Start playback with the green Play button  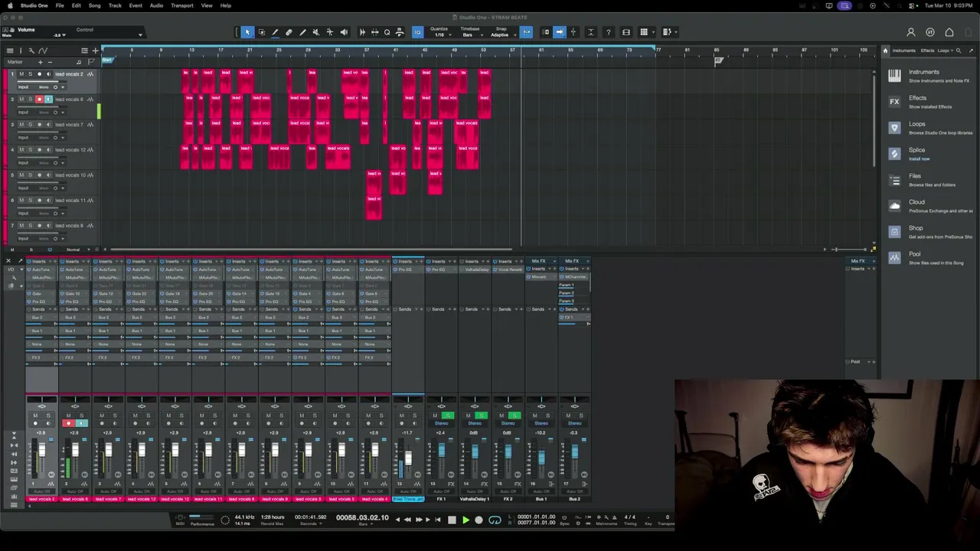click(x=465, y=520)
